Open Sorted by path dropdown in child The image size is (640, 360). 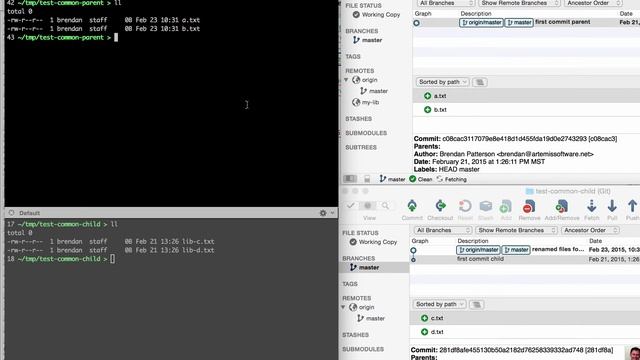pos(439,304)
